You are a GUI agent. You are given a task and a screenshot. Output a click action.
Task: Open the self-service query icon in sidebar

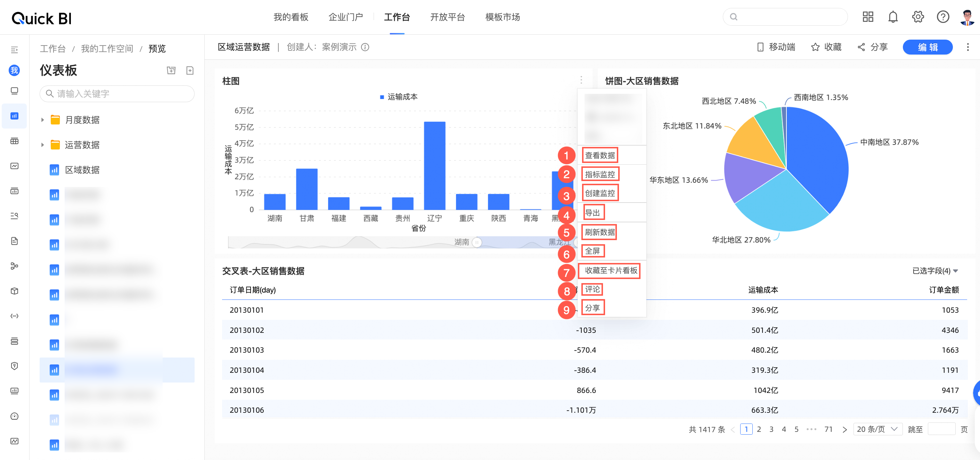(x=15, y=216)
